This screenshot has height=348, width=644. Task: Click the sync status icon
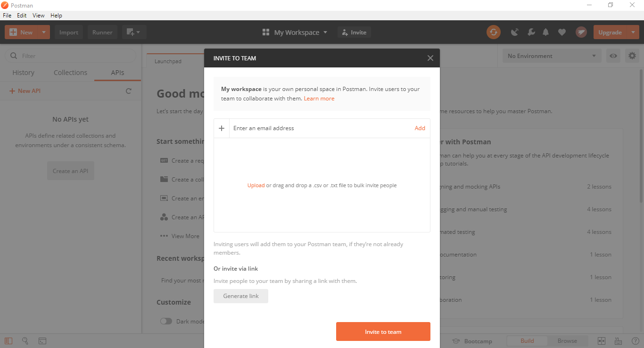point(493,32)
